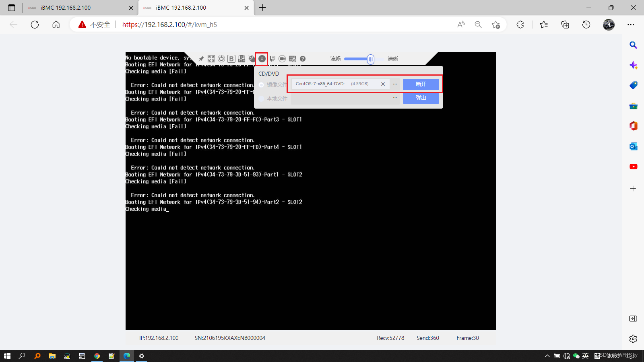The image size is (644, 362).
Task: Open the power control menu icon
Action: click(221, 59)
